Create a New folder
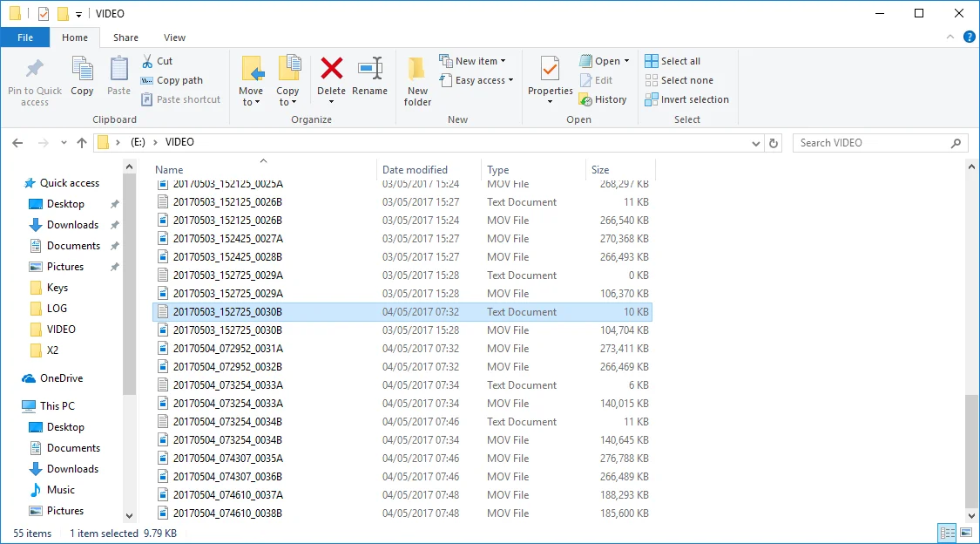980x544 pixels. pos(417,81)
